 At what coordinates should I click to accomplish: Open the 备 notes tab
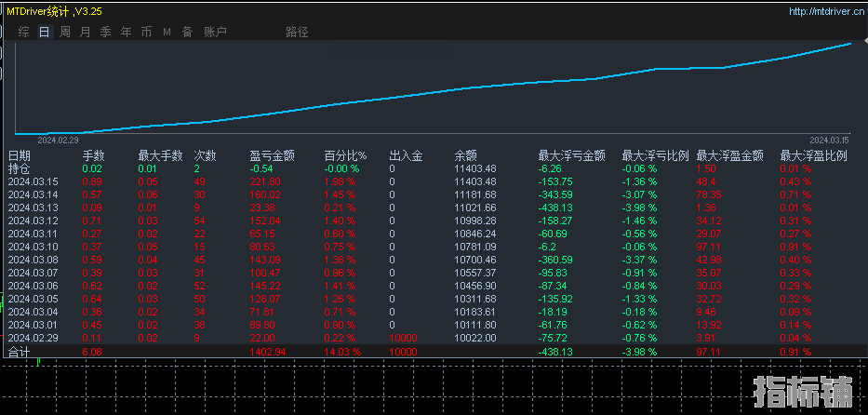point(188,32)
